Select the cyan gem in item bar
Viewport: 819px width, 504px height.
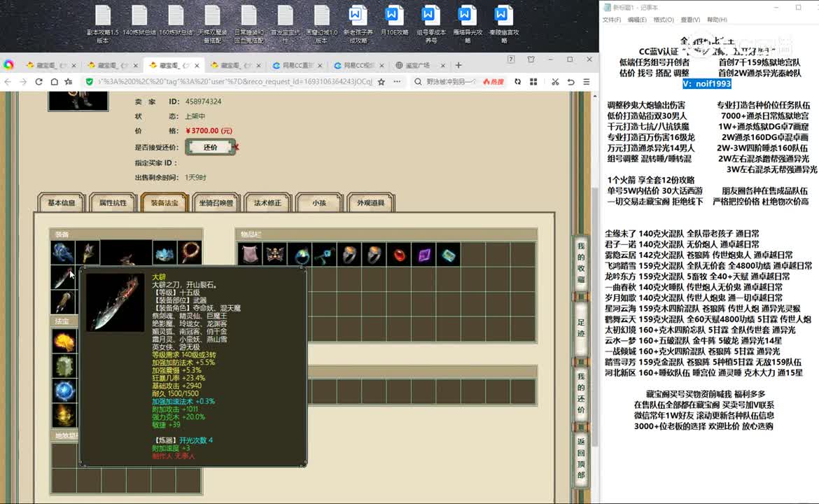click(449, 255)
